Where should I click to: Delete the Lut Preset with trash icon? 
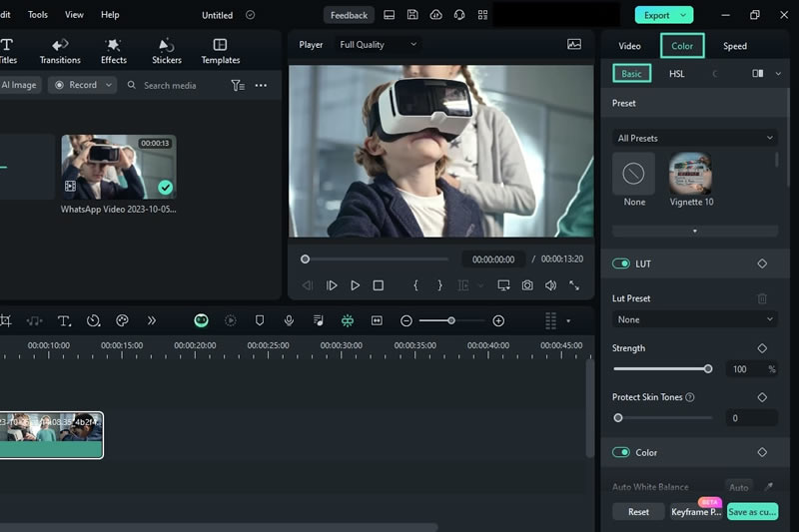coord(762,298)
